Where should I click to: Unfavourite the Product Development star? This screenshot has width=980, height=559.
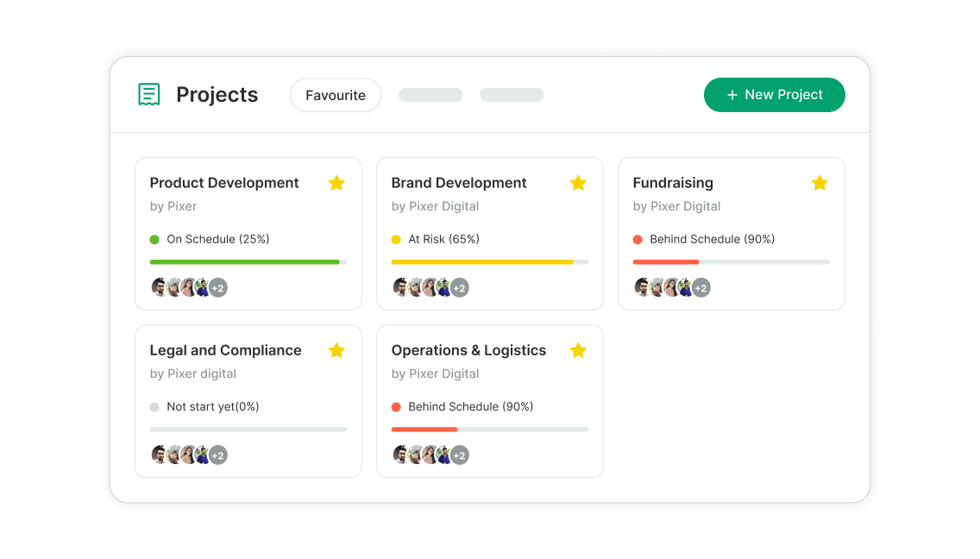tap(336, 183)
